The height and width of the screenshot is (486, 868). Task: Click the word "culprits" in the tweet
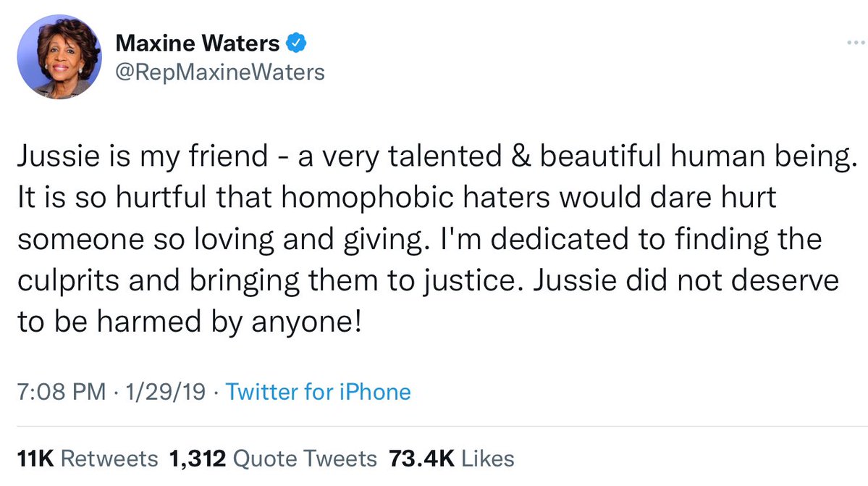tap(73, 279)
